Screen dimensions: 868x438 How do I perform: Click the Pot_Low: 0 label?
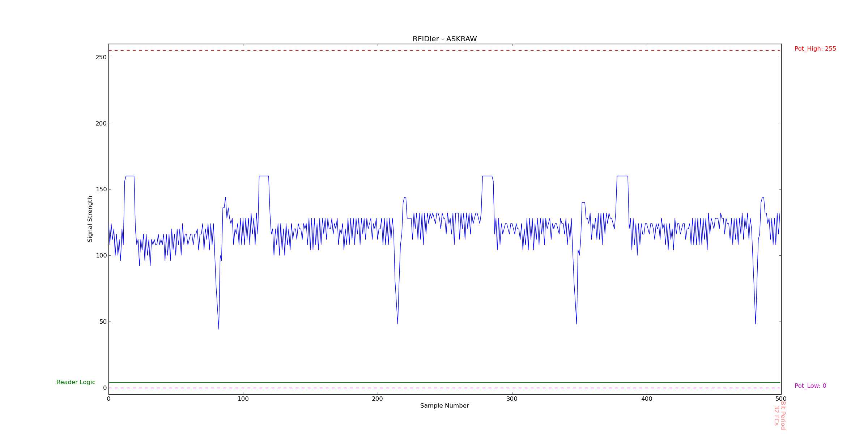[x=810, y=386]
